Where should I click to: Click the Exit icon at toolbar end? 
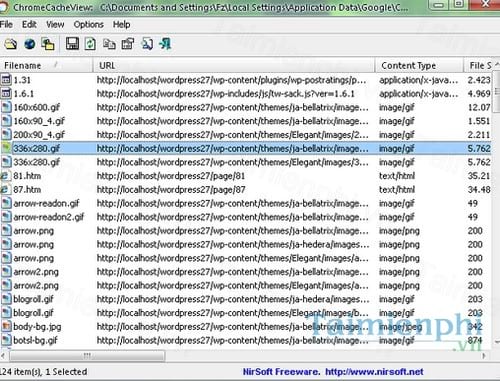(166, 44)
